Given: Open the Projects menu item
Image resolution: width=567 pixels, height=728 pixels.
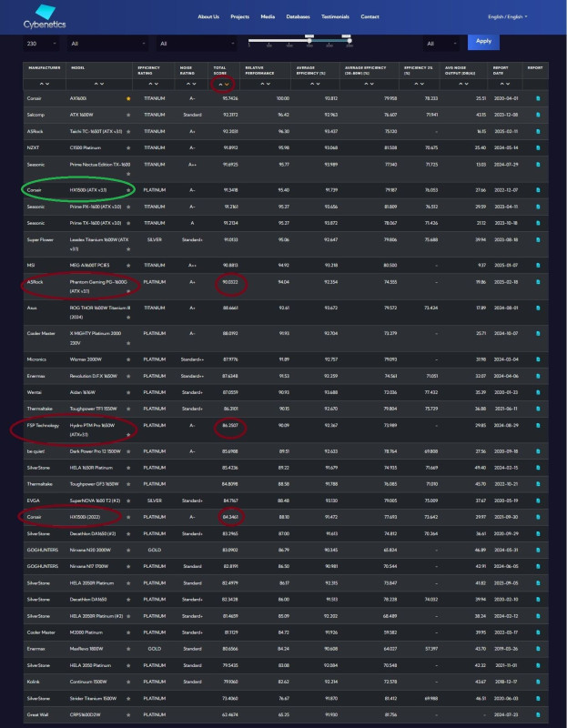Looking at the screenshot, I should pos(240,16).
